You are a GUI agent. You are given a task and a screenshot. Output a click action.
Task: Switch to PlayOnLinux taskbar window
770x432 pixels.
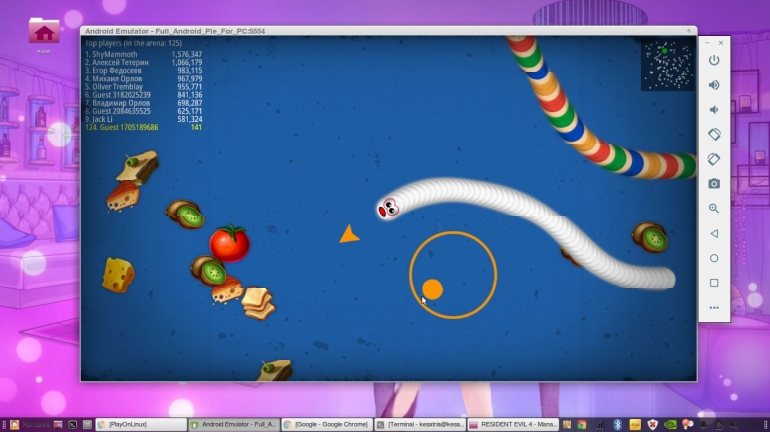tap(141, 424)
